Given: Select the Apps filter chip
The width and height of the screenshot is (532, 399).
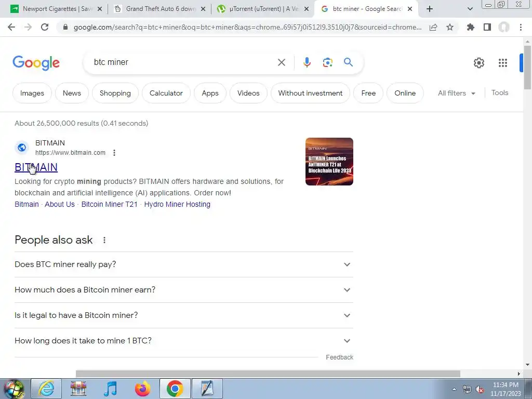Looking at the screenshot, I should click(210, 93).
